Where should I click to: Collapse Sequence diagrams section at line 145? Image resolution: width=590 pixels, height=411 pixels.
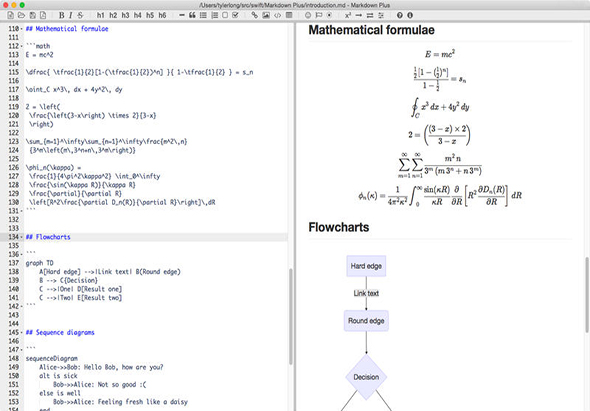pyautogui.click(x=21, y=332)
